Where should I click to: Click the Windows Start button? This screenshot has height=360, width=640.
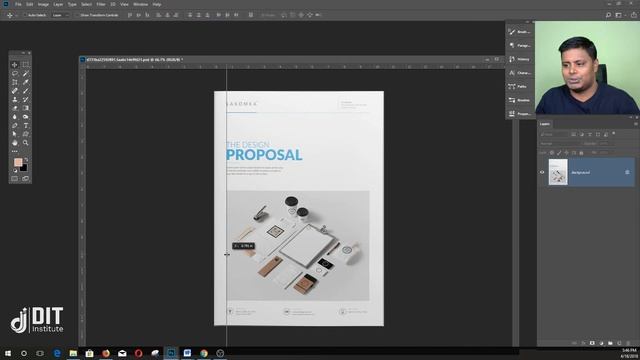pos(8,353)
